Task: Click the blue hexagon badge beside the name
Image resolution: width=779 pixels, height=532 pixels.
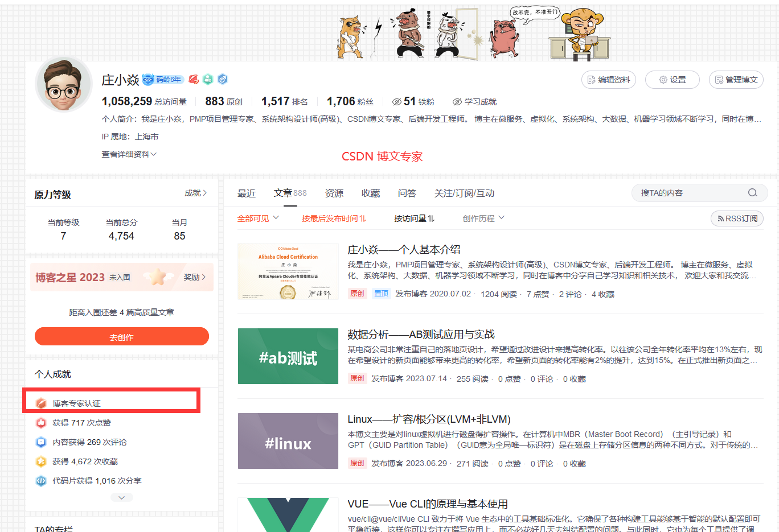Action: 223,80
